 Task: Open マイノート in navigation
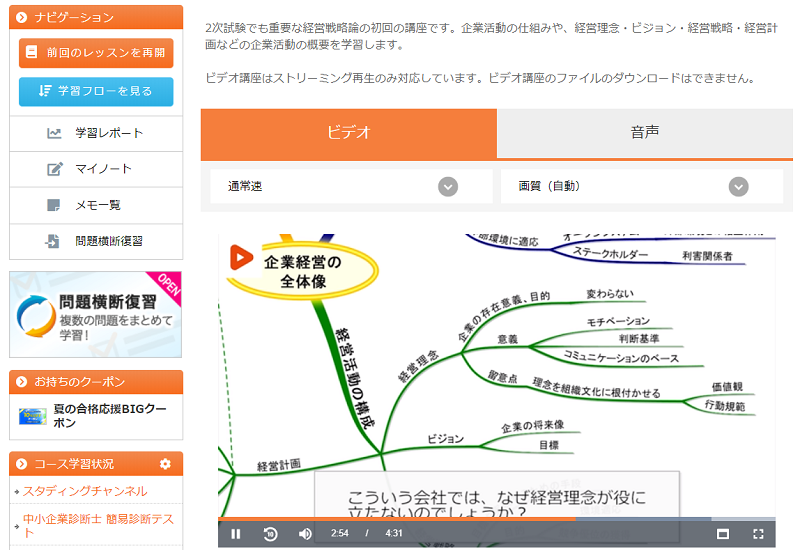(x=96, y=169)
